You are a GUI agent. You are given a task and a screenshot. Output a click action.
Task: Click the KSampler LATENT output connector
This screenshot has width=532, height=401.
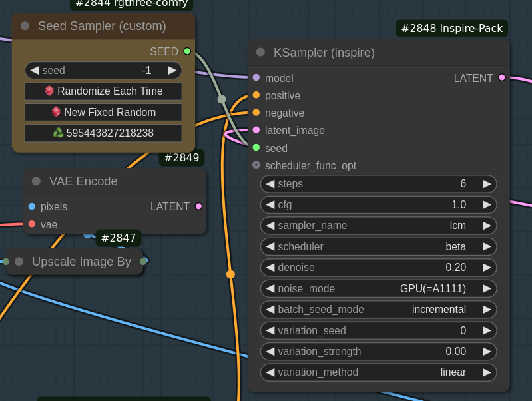pos(502,78)
